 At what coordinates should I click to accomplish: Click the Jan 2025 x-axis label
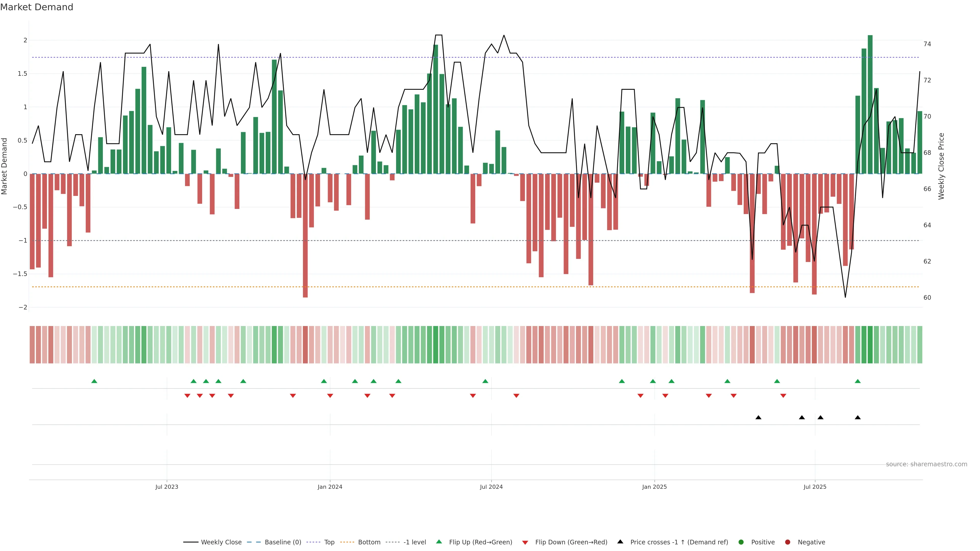click(654, 487)
